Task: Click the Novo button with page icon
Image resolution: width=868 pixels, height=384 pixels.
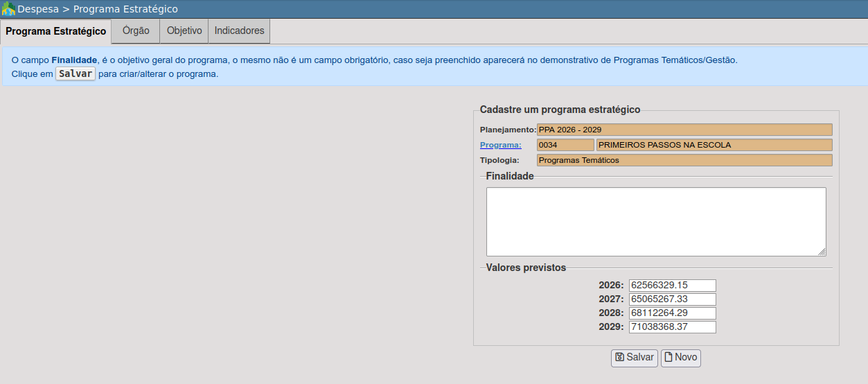Action: 680,358
